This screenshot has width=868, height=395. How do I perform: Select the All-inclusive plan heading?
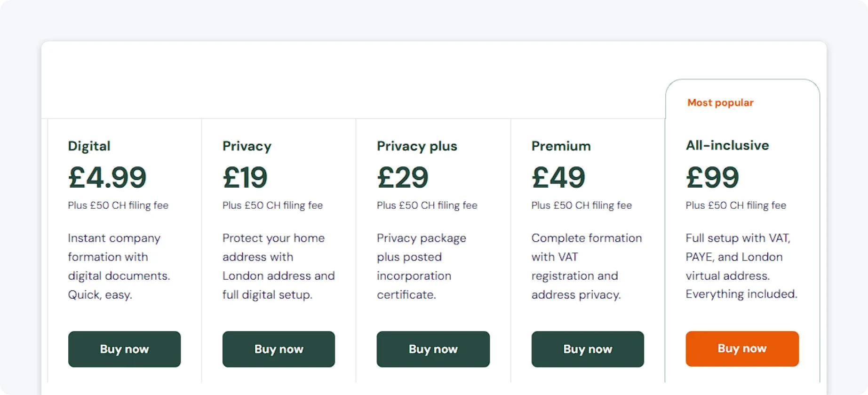tap(727, 145)
